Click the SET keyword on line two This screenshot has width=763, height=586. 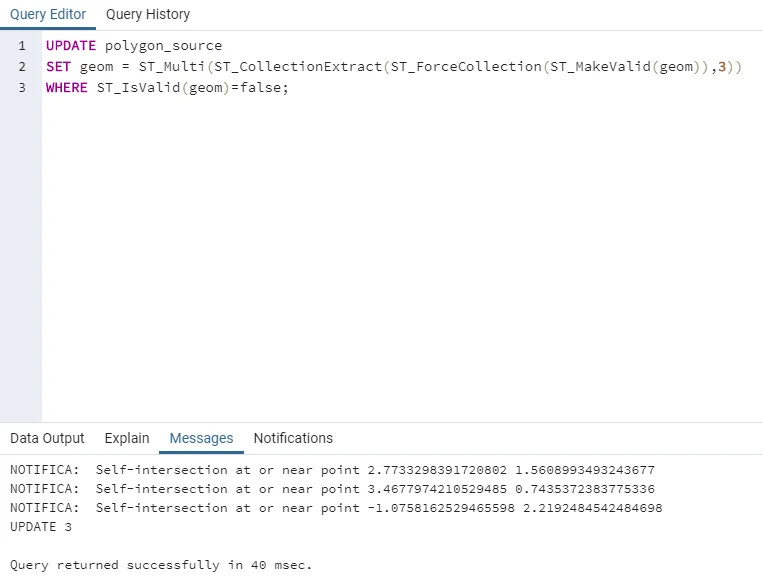click(x=58, y=67)
